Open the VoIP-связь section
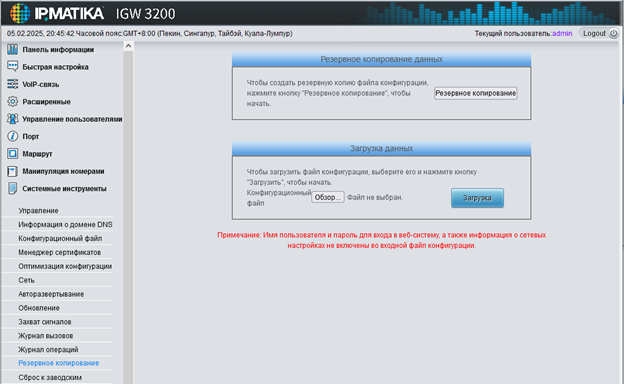 click(41, 84)
